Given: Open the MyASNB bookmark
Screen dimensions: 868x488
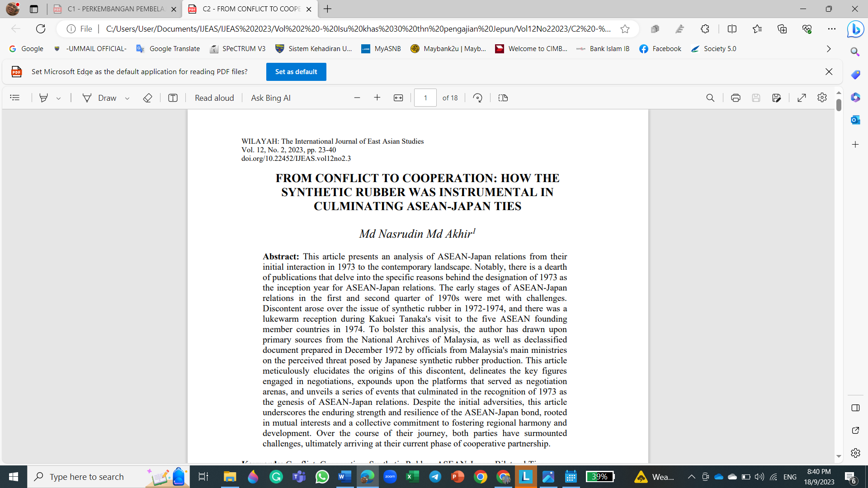Looking at the screenshot, I should pos(381,49).
